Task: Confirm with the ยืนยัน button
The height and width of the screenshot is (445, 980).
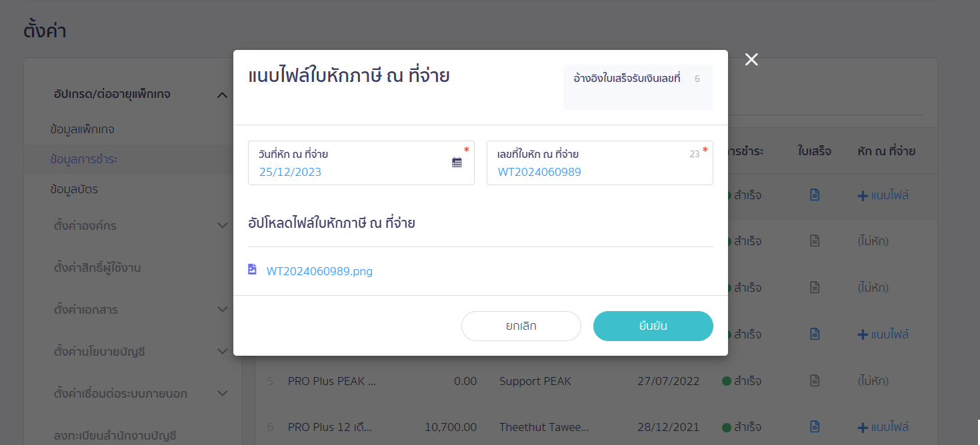Action: [653, 326]
